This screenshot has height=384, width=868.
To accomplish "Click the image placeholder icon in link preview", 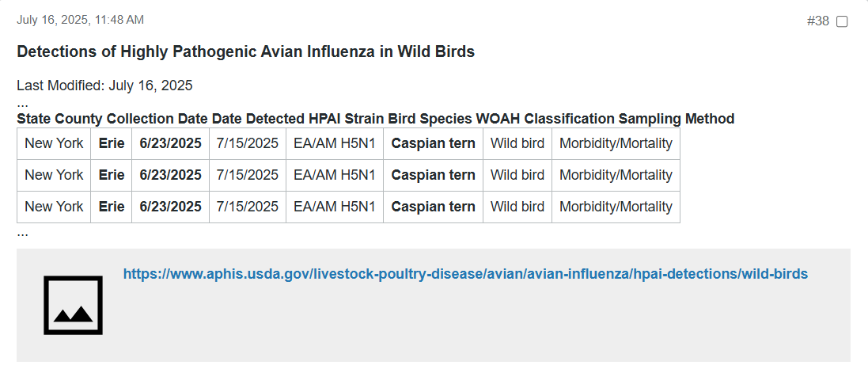I will click(73, 306).
